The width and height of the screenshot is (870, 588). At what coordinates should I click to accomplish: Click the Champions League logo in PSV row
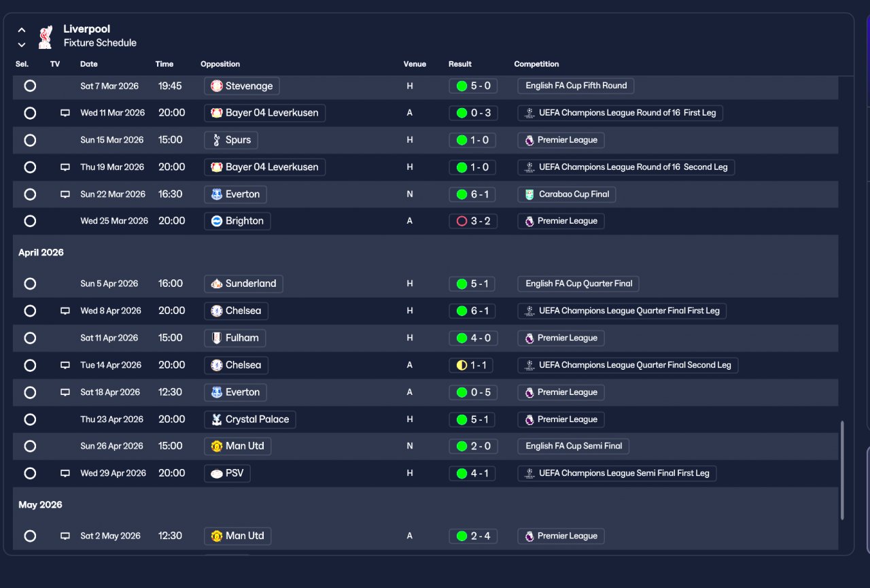[530, 473]
